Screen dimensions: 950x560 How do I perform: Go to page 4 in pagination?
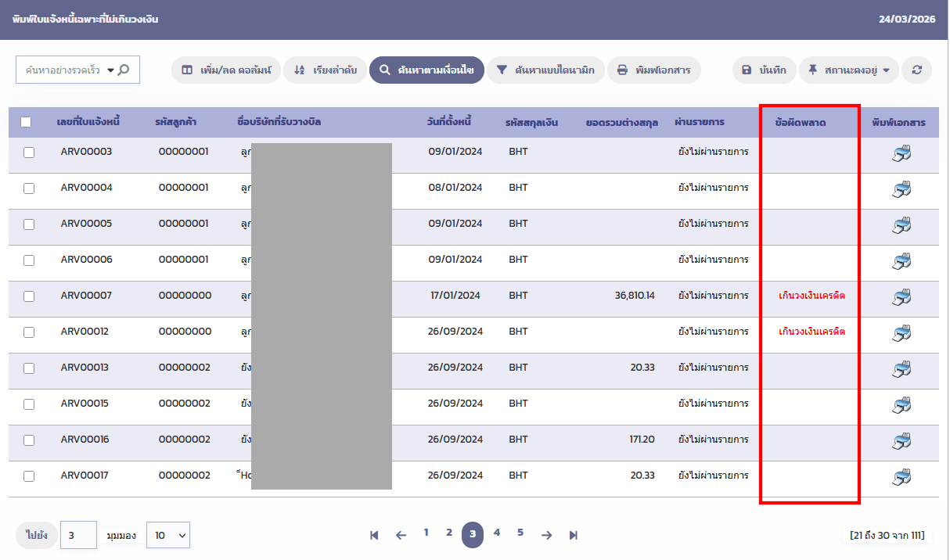click(496, 533)
